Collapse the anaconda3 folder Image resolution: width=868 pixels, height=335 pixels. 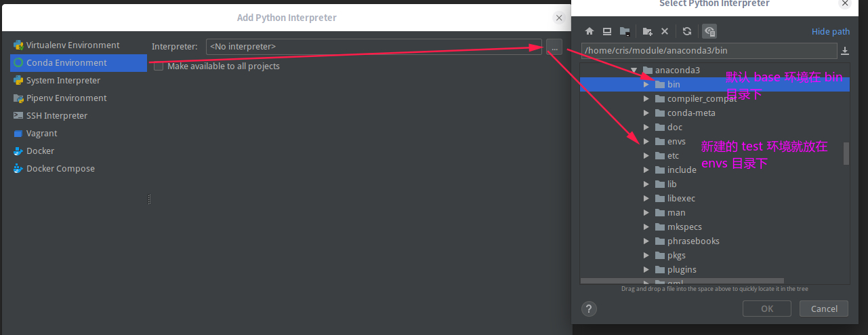(634, 70)
